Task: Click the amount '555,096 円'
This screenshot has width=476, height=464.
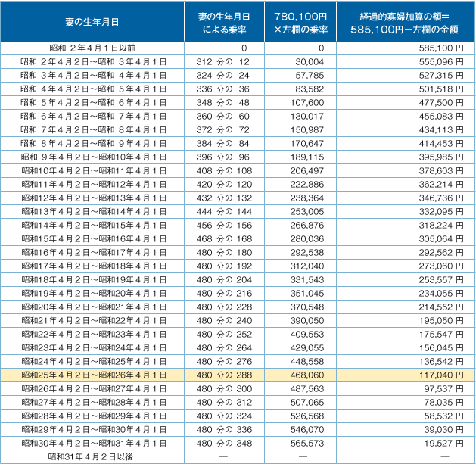Action: [x=441, y=62]
